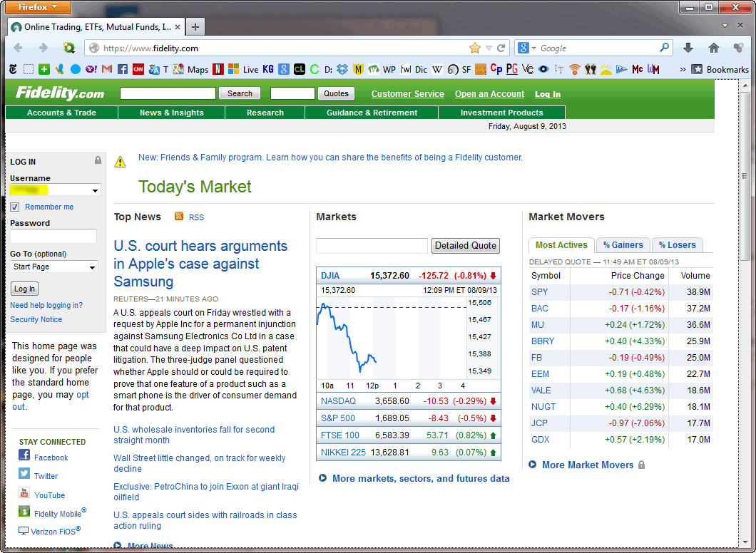Open the Guidance & Retirement menu

372,113
